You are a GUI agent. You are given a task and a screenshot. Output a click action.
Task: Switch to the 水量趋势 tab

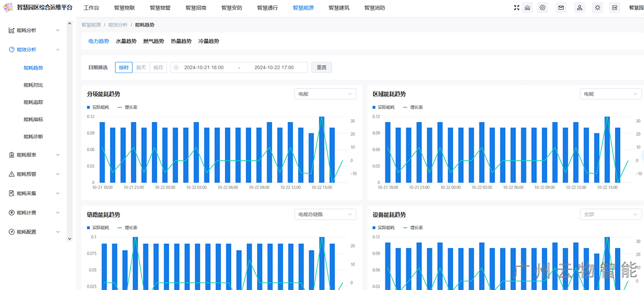[126, 41]
